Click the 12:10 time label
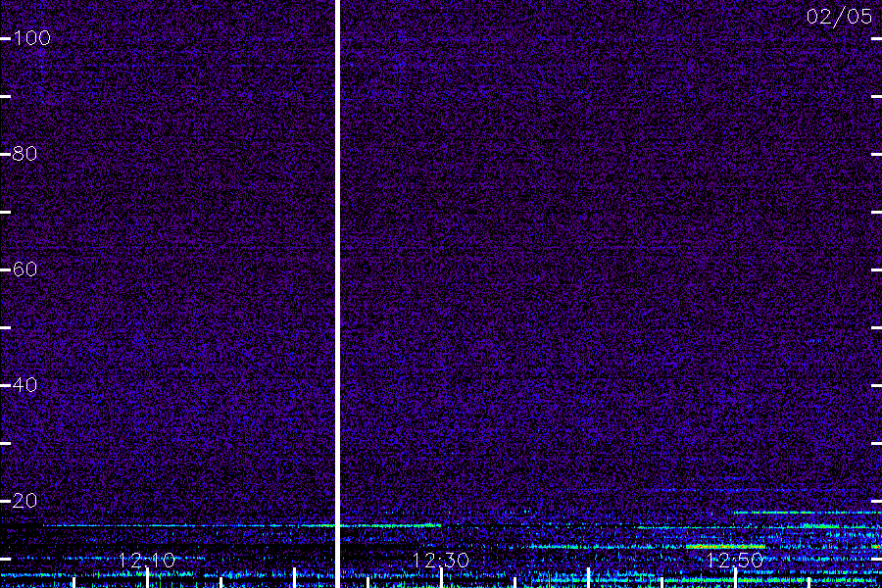The image size is (882, 588). 147,560
